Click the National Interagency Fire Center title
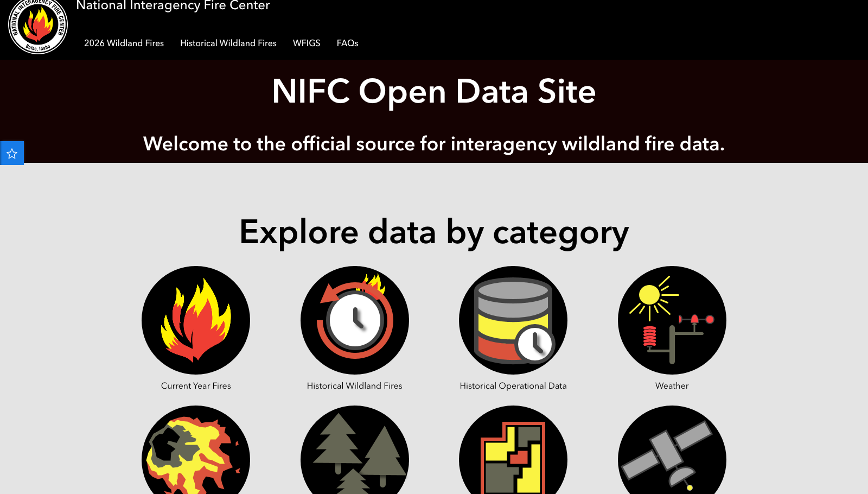868x494 pixels. (x=173, y=6)
